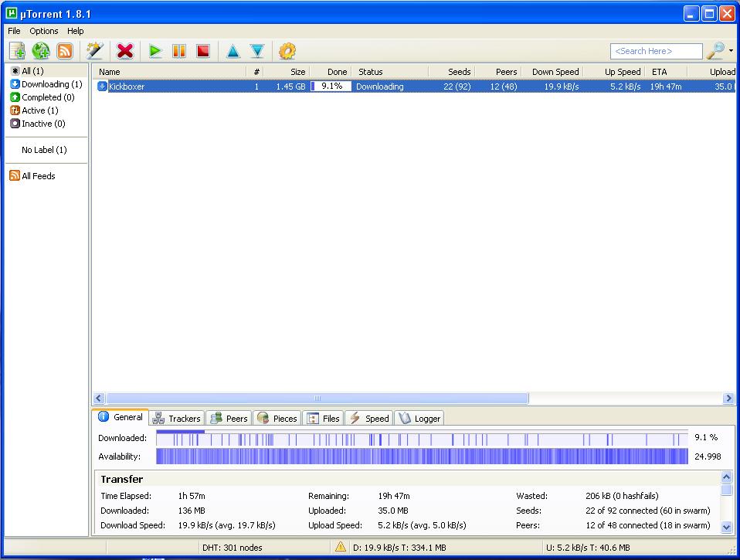Viewport: 740px width, 560px height.
Task: Move torrent up in queue
Action: point(233,51)
